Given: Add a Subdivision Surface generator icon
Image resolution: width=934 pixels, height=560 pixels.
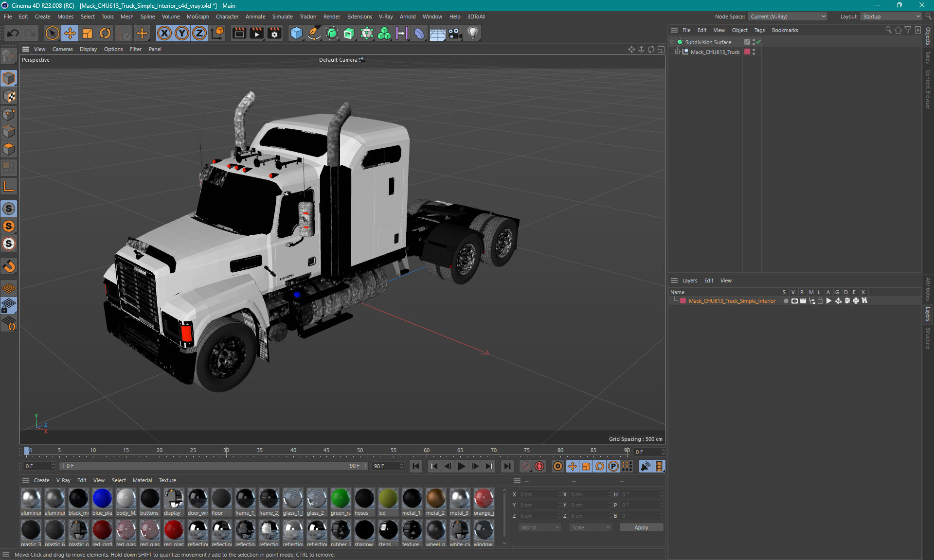Looking at the screenshot, I should click(332, 33).
